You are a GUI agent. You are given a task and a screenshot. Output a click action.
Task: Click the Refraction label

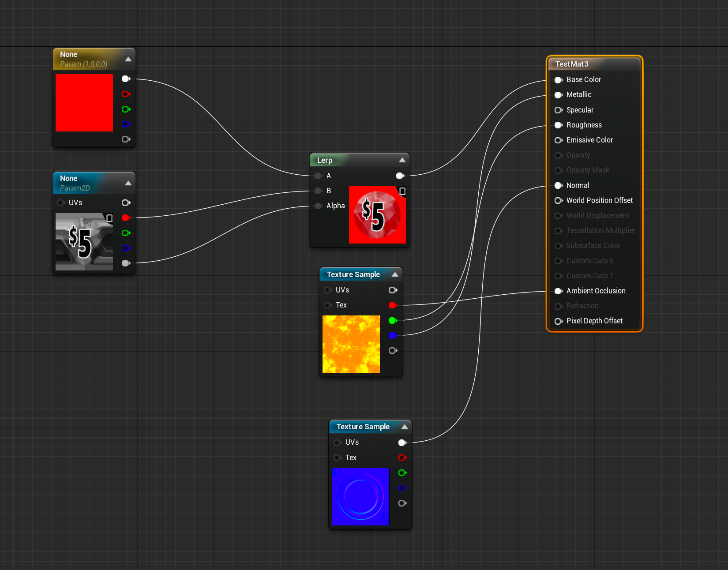click(x=582, y=306)
